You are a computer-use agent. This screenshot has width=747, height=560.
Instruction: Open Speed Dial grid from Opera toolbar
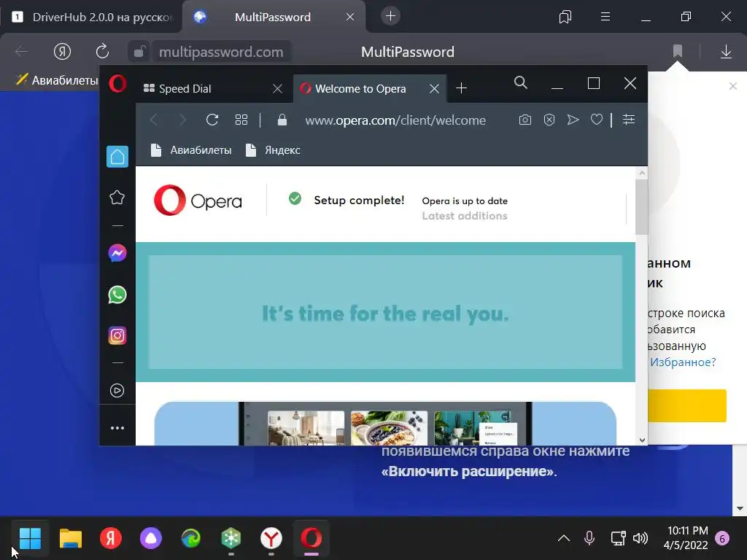[241, 120]
